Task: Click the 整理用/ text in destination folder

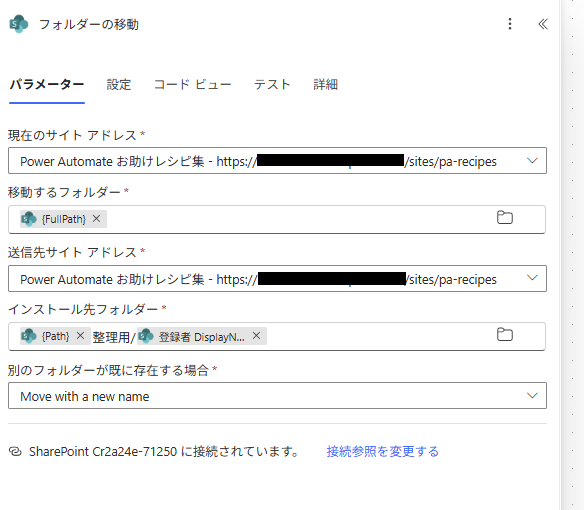Action: click(x=114, y=337)
